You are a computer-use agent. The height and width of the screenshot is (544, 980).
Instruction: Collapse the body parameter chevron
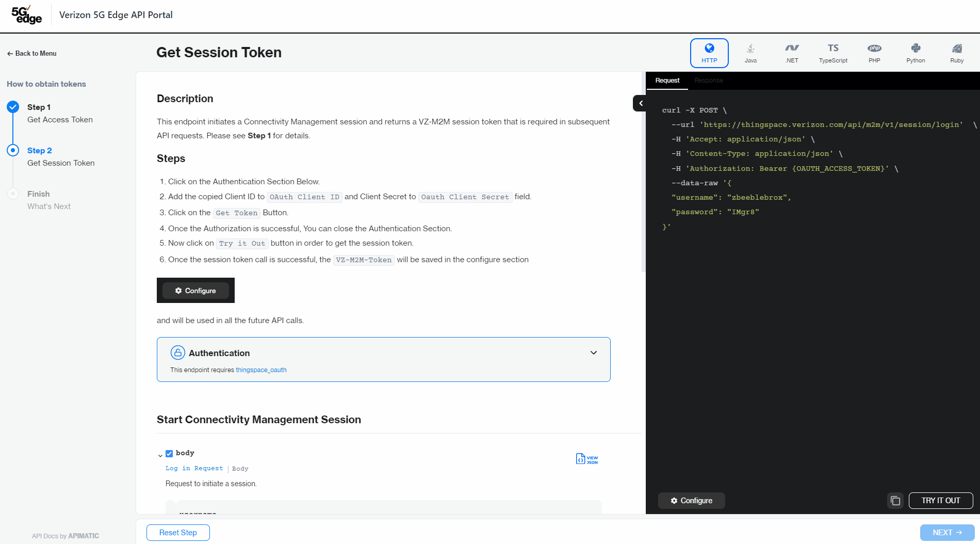160,455
